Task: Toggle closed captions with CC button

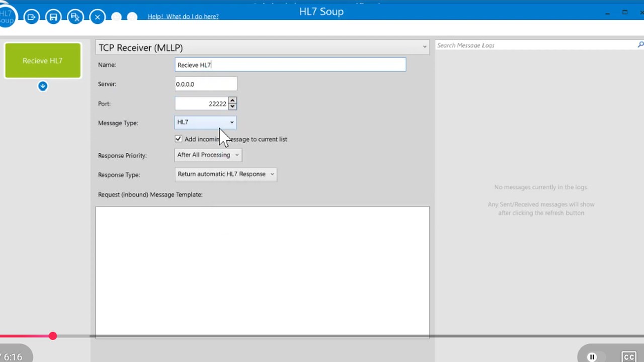Action: pyautogui.click(x=629, y=357)
